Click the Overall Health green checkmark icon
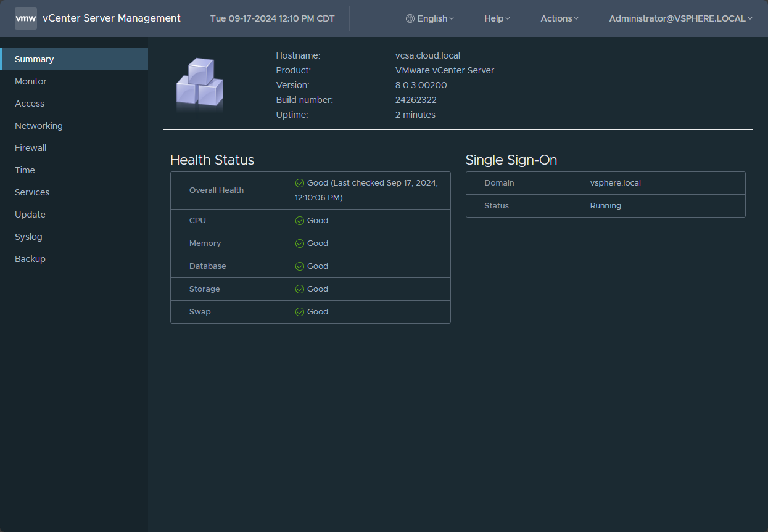The height and width of the screenshot is (532, 768). point(300,183)
